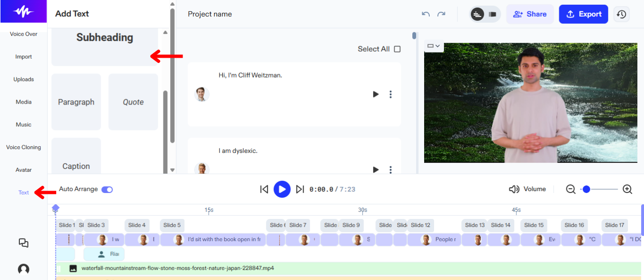The width and height of the screenshot is (644, 280).
Task: Open options menu for 'I am dyslexic'
Action: pos(391,169)
